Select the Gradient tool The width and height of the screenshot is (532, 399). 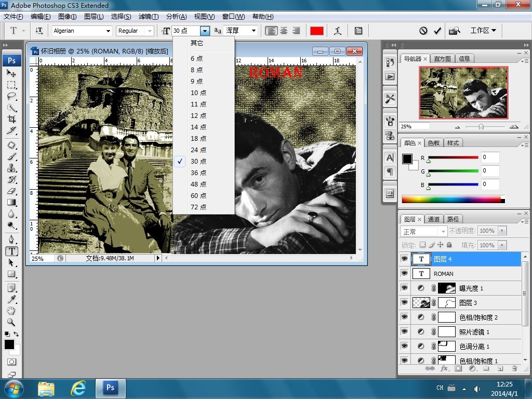(11, 203)
